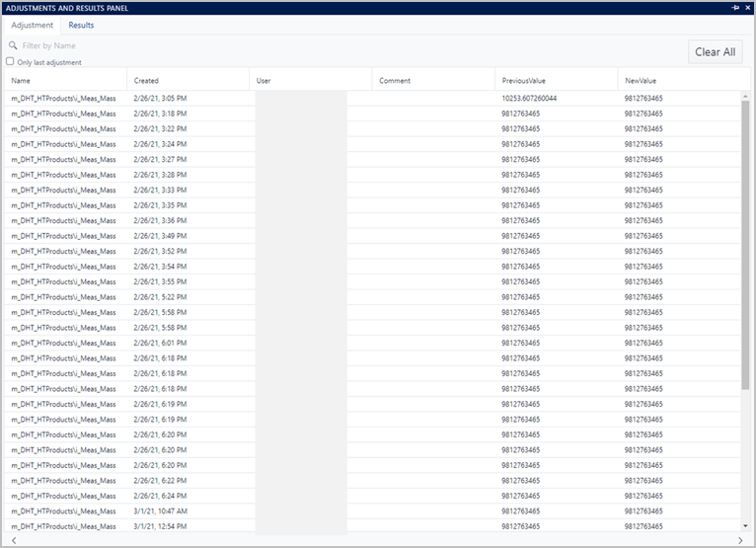Enable the Only last adjustment checkbox
The image size is (756, 548).
point(11,61)
